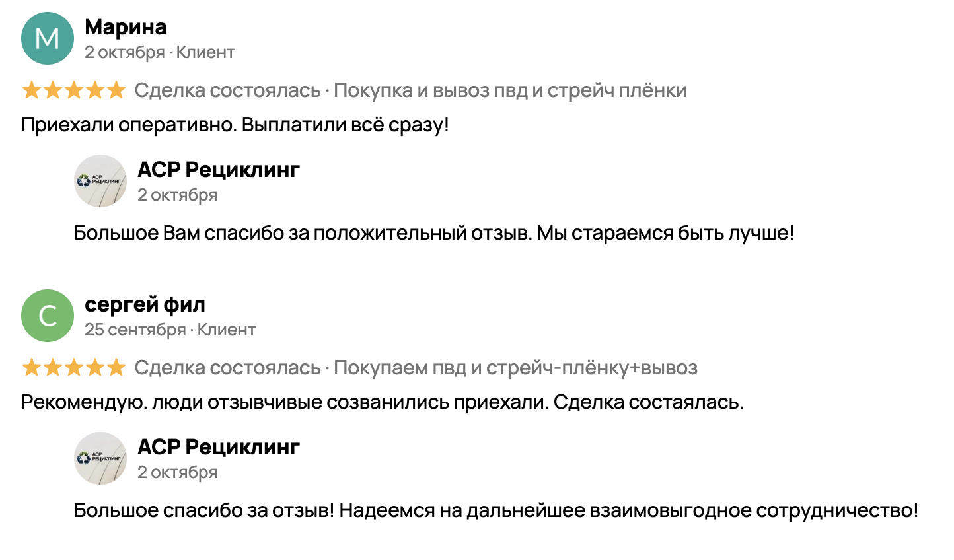This screenshot has width=954, height=560.
Task: Open listing Покупаем пвд и стрейч-плёнку+вывоз
Action: 515,368
